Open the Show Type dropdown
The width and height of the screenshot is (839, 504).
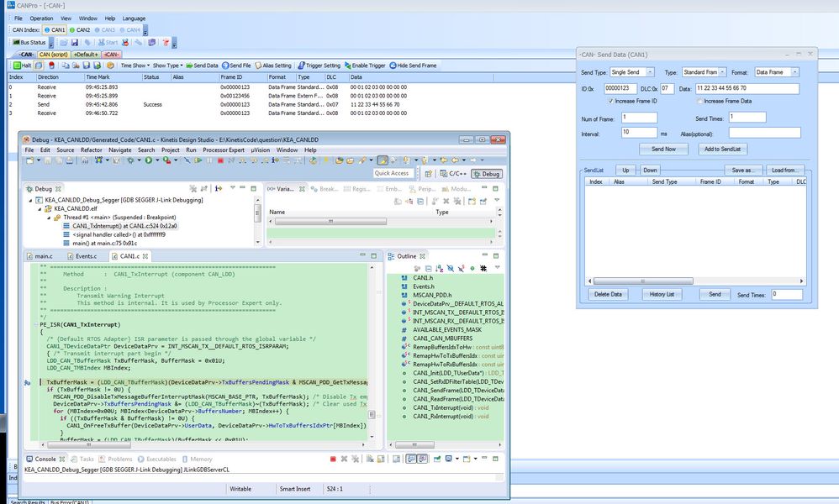[x=167, y=66]
